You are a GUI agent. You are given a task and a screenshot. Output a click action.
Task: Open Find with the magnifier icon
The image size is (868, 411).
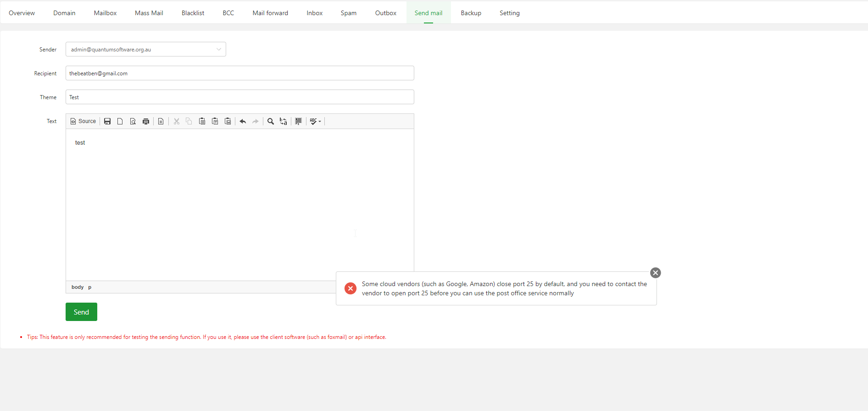click(x=271, y=121)
